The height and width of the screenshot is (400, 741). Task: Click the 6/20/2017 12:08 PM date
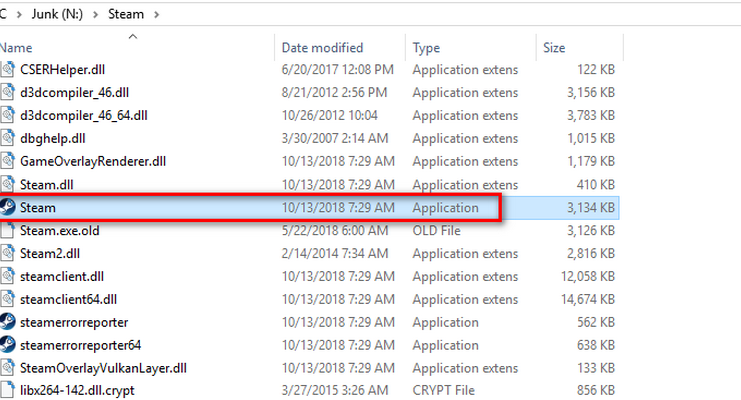pos(337,70)
